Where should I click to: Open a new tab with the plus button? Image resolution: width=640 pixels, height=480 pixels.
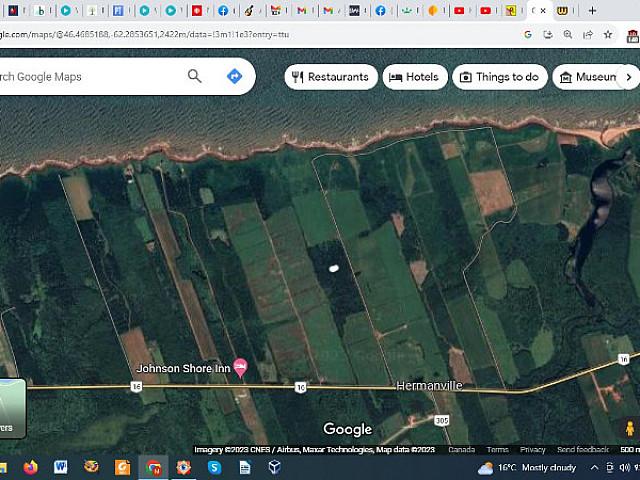click(x=592, y=11)
